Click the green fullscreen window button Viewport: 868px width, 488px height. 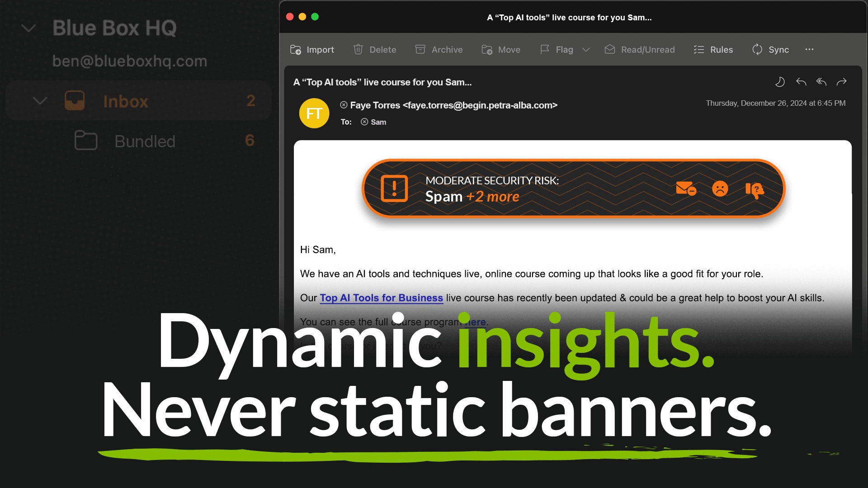(315, 17)
